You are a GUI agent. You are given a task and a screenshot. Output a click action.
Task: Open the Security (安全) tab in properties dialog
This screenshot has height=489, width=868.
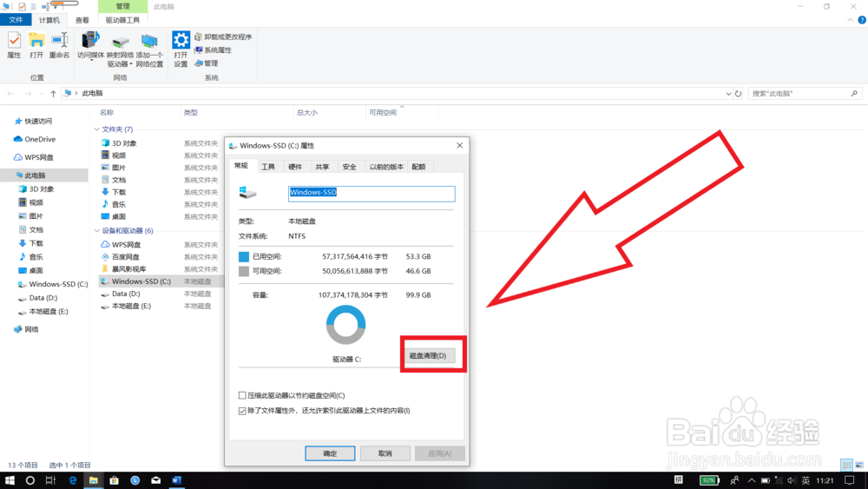click(x=349, y=167)
